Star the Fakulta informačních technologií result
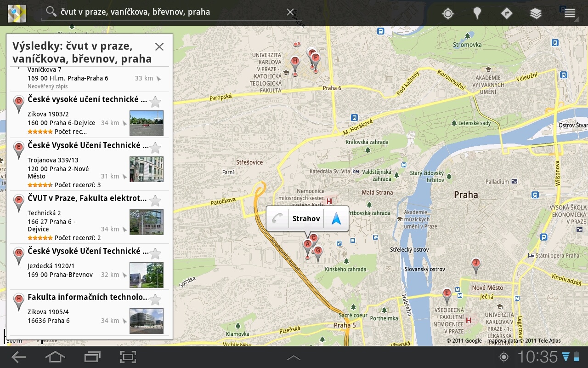 point(155,299)
